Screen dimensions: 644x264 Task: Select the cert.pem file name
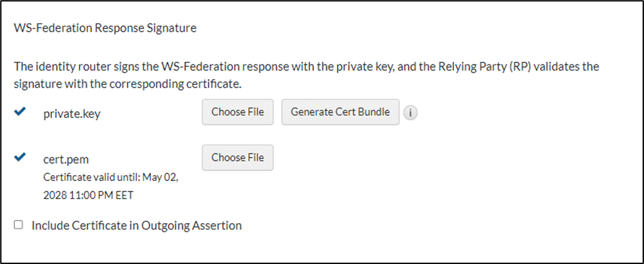(x=64, y=159)
